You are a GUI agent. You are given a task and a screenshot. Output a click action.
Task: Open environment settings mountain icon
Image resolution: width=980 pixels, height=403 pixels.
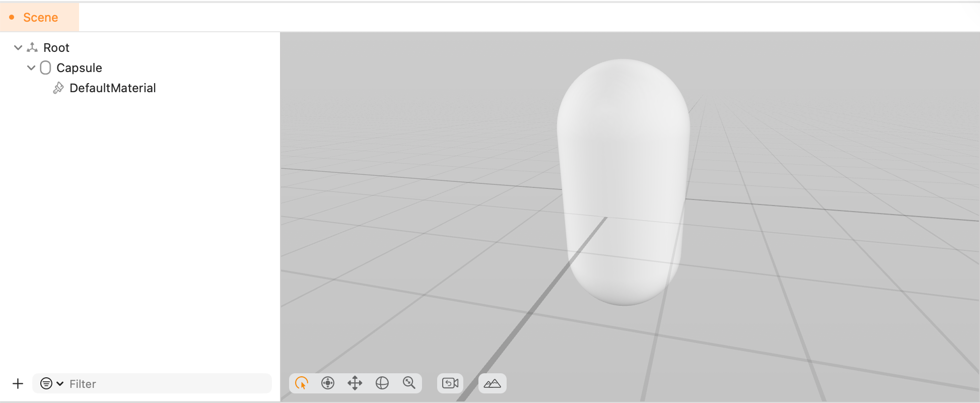(492, 383)
